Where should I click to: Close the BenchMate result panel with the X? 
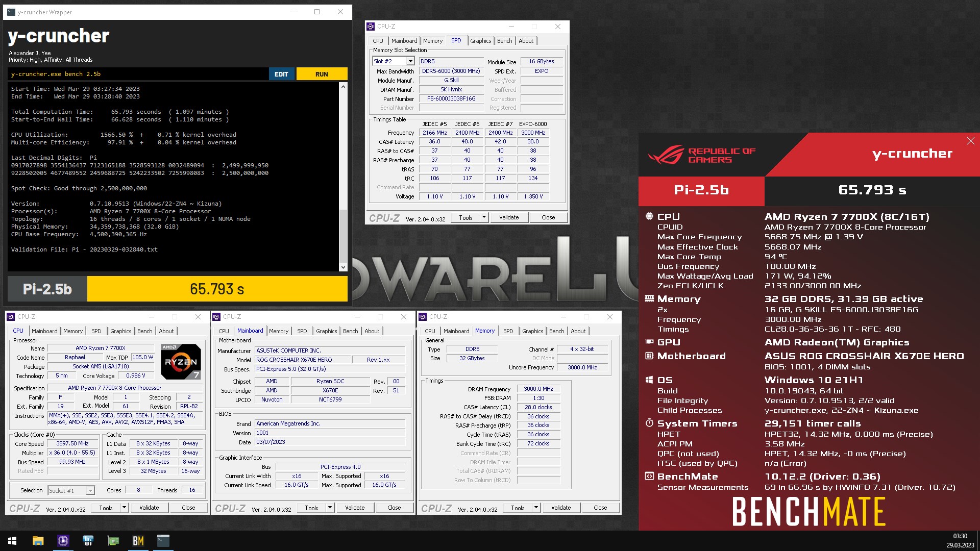(x=970, y=141)
